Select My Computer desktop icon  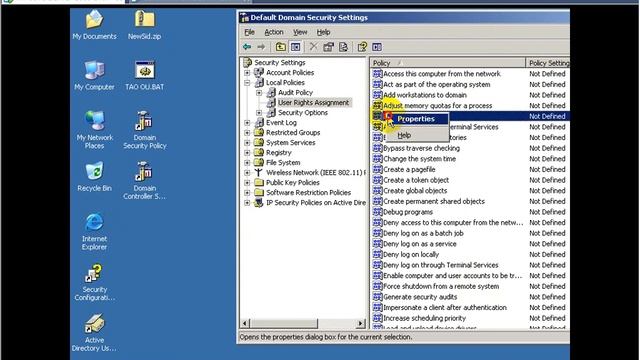coord(94,76)
